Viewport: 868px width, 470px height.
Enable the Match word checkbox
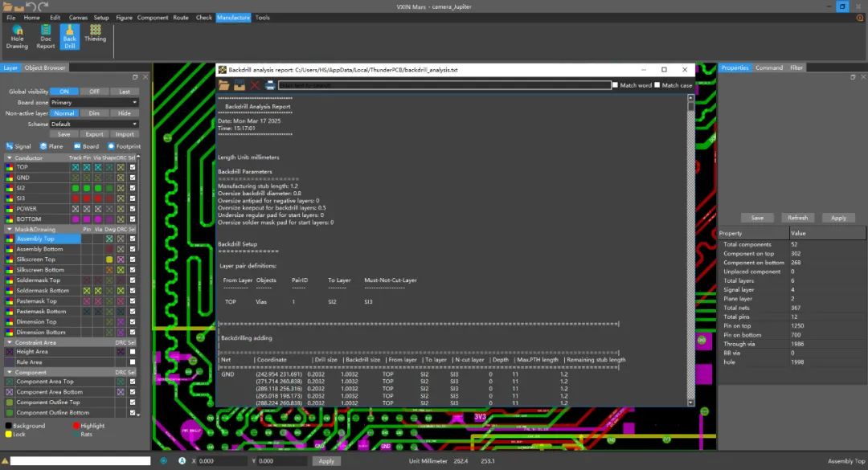click(616, 85)
